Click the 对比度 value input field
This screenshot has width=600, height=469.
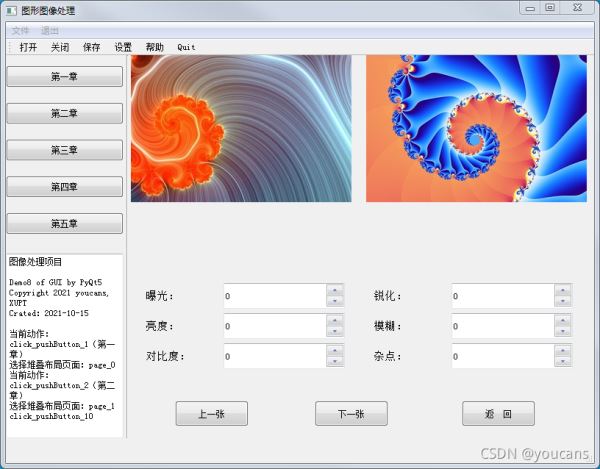(274, 356)
